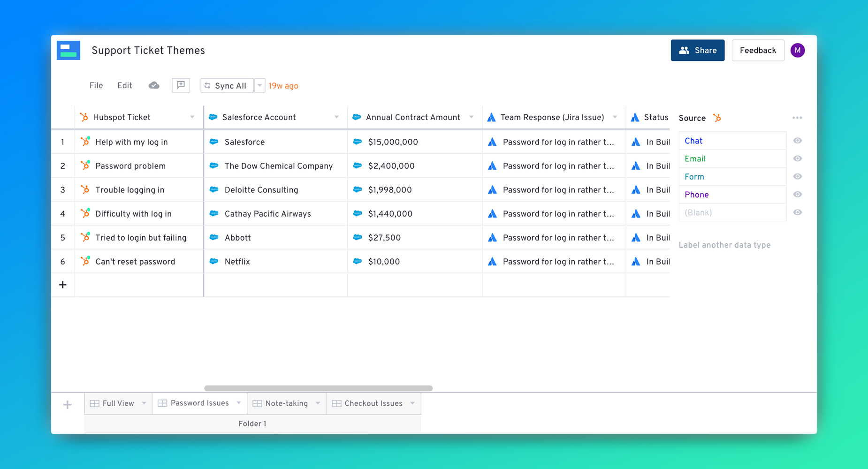Switch to the Password Issues tab
This screenshot has height=469, width=868.
(199, 403)
